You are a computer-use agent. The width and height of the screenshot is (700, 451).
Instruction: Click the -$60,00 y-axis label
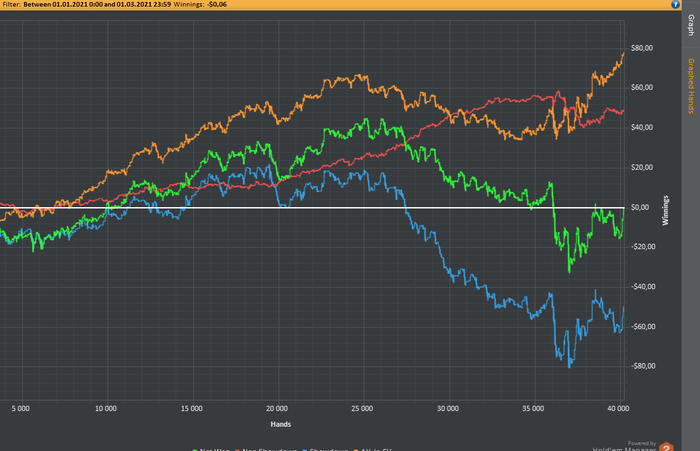(643, 326)
